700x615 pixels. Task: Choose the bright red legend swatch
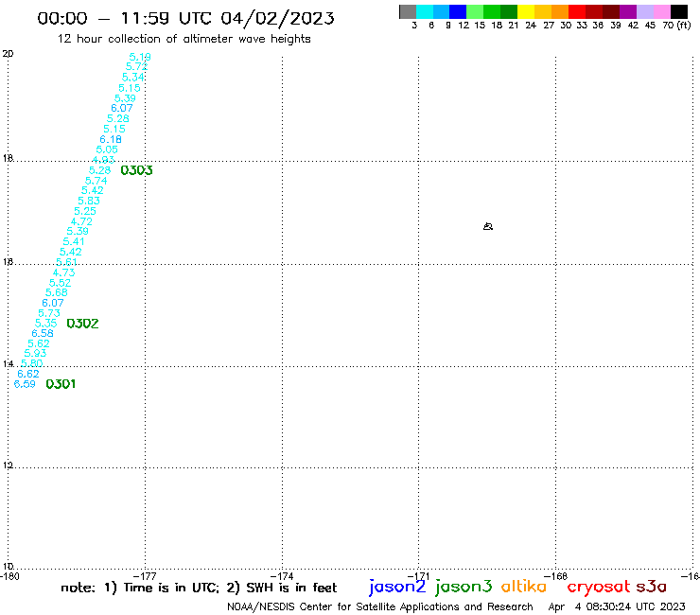pyautogui.click(x=577, y=11)
